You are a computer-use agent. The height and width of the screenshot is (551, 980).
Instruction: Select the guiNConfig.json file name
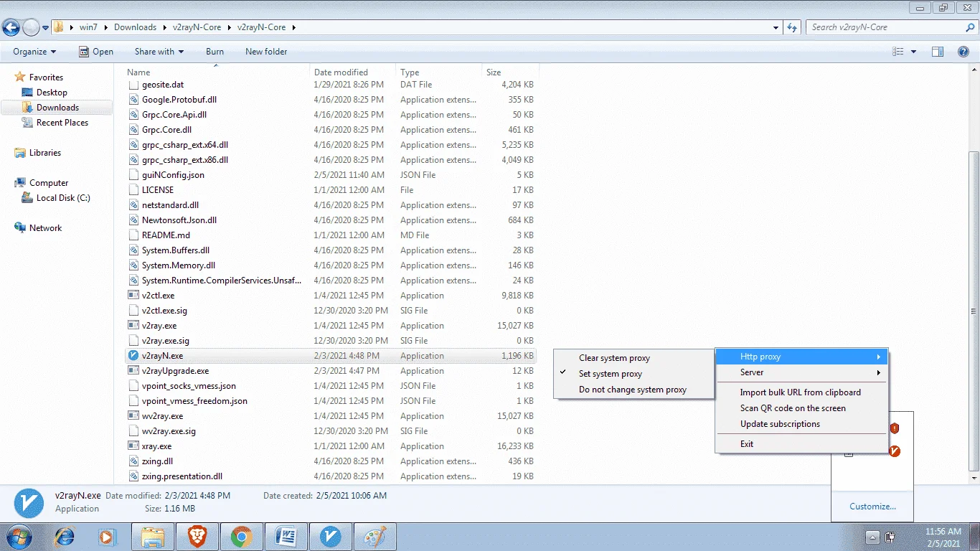[173, 175]
